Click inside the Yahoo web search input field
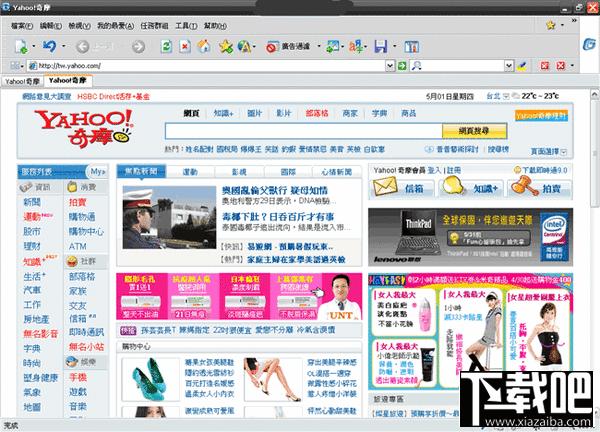The height and width of the screenshot is (432, 600). click(x=303, y=131)
